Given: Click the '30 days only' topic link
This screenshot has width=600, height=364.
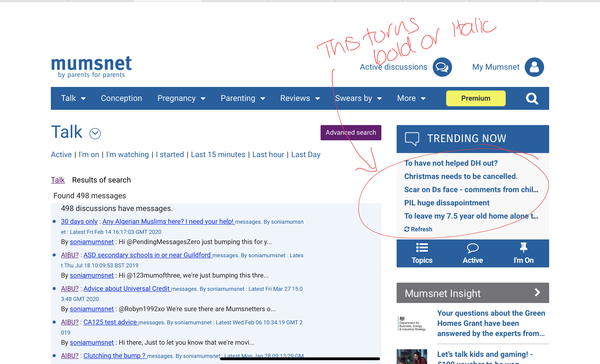Looking at the screenshot, I should [x=79, y=222].
